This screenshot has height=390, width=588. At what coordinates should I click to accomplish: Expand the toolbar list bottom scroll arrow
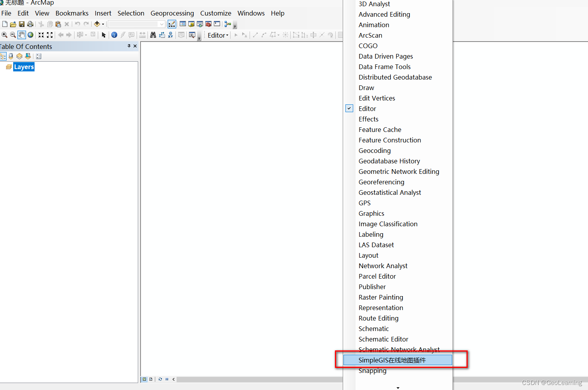398,387
